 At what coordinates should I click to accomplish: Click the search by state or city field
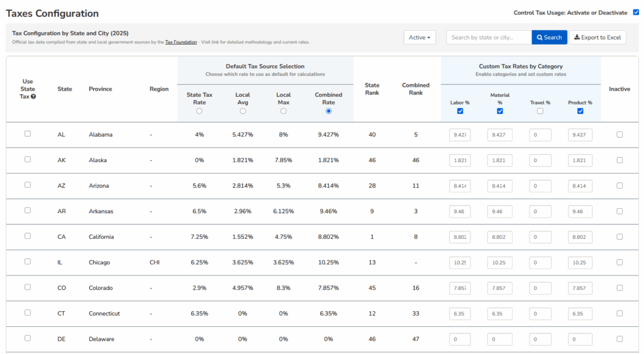pyautogui.click(x=489, y=37)
